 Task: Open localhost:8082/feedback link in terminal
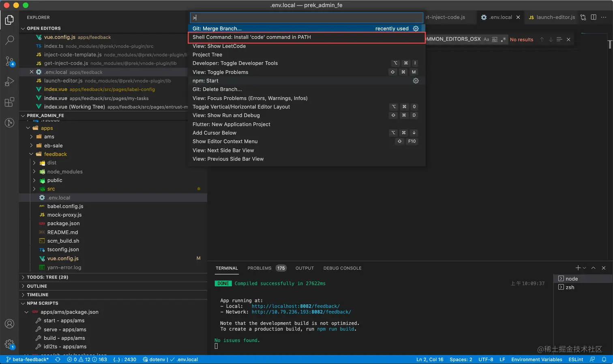[x=296, y=306]
